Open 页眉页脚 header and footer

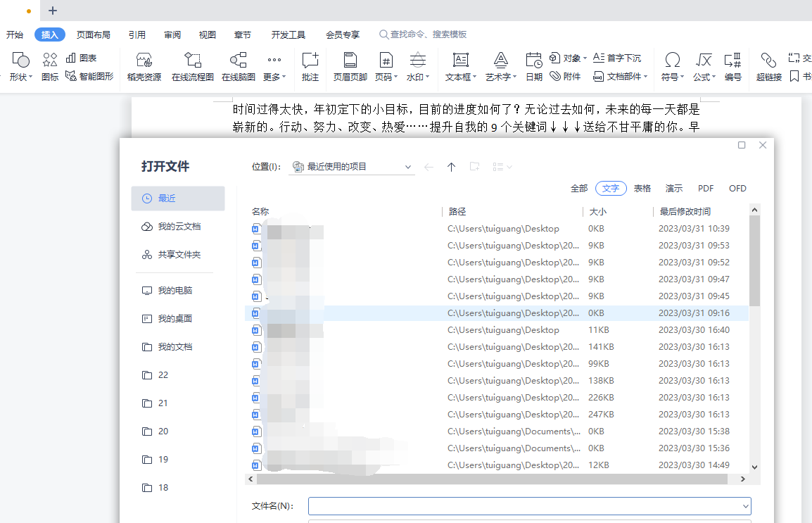point(350,67)
